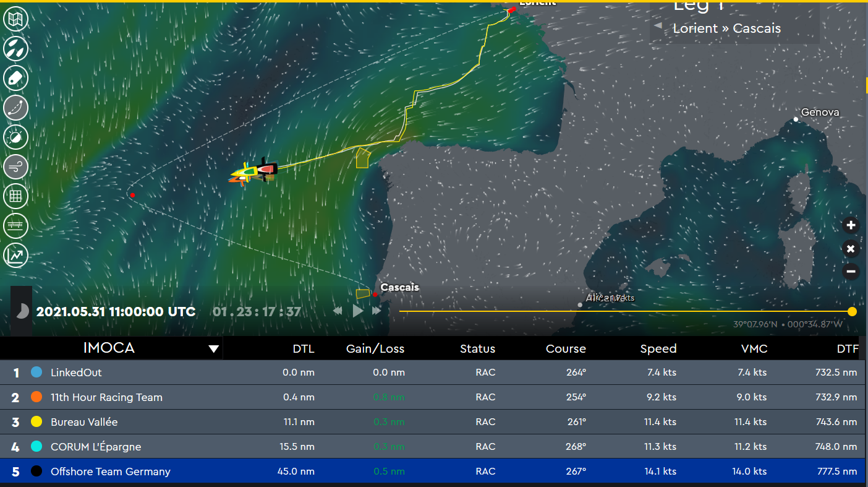
Task: Toggle the route track curve icon
Action: pos(16,107)
